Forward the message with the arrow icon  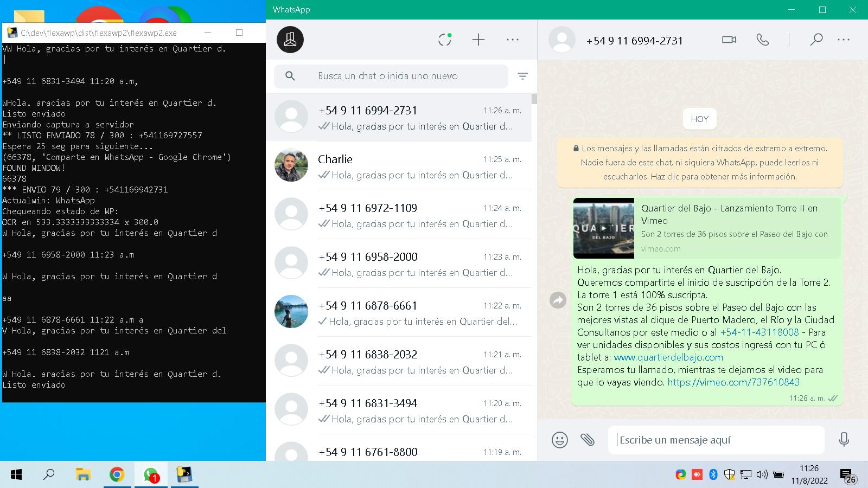tap(558, 300)
